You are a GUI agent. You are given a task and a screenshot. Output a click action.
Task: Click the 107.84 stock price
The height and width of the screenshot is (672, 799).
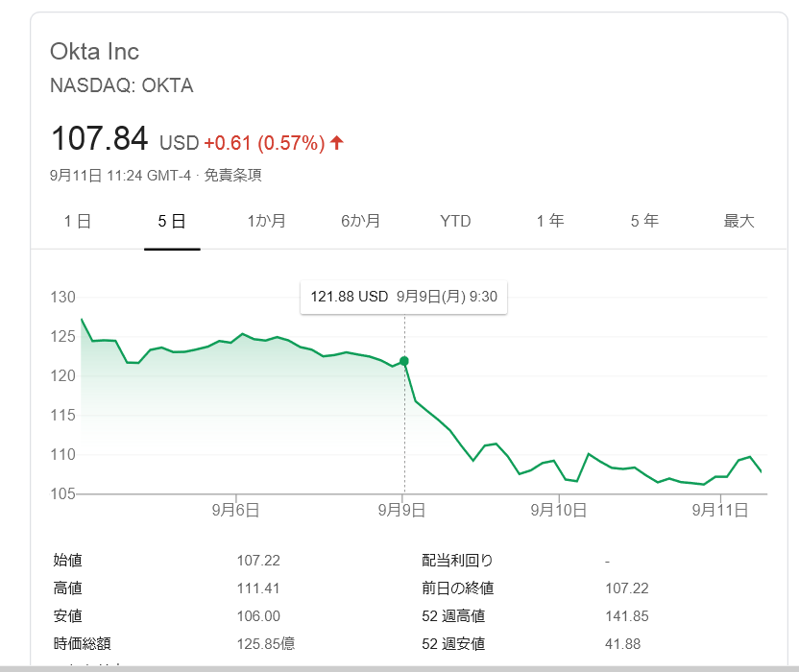pyautogui.click(x=99, y=139)
